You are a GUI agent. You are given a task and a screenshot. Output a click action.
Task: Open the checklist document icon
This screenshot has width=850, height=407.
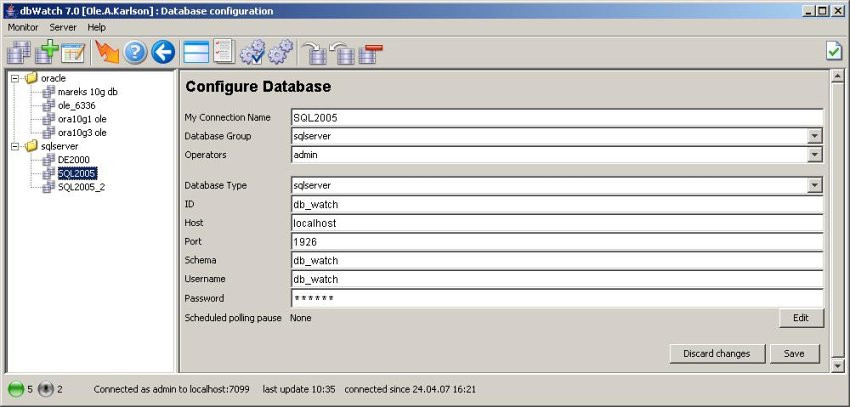(223, 51)
